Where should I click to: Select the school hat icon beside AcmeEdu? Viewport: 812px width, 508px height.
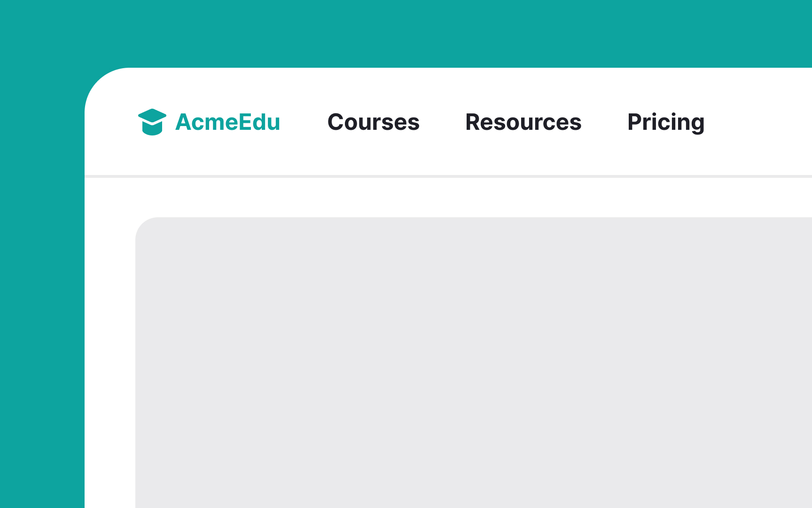(x=153, y=123)
